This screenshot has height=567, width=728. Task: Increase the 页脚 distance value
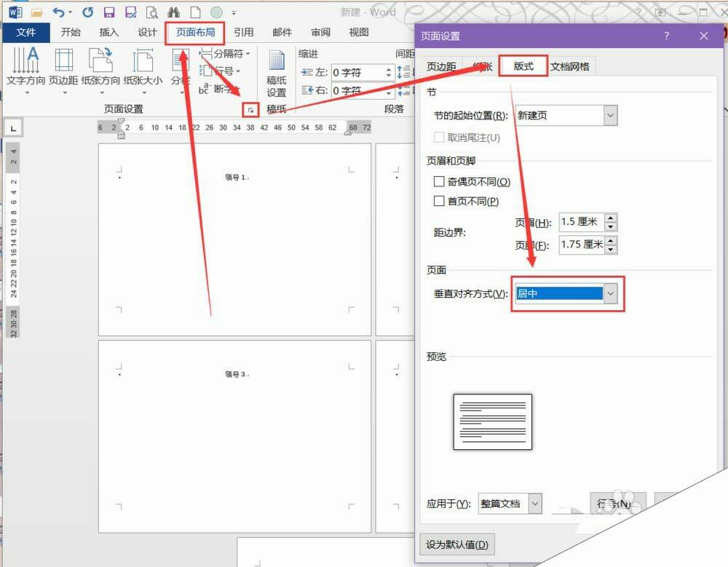click(x=611, y=239)
